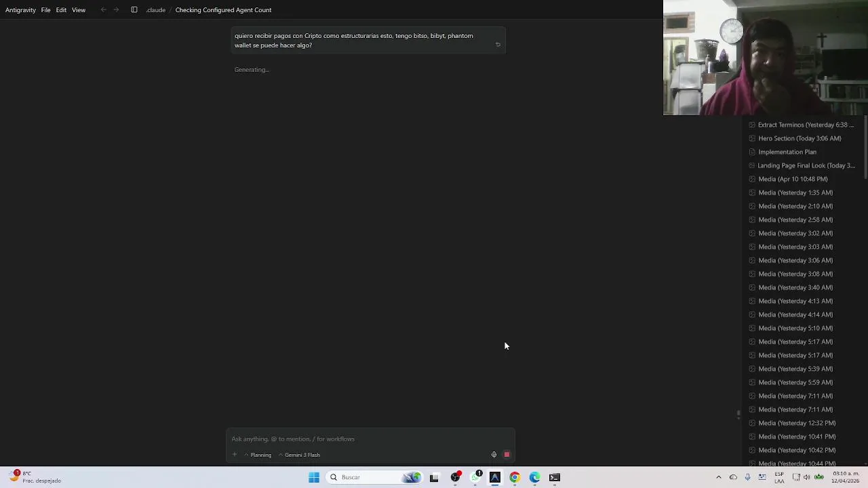The height and width of the screenshot is (488, 868).
Task: Open Media (Yesterday 10:41 PM)
Action: coord(797,436)
